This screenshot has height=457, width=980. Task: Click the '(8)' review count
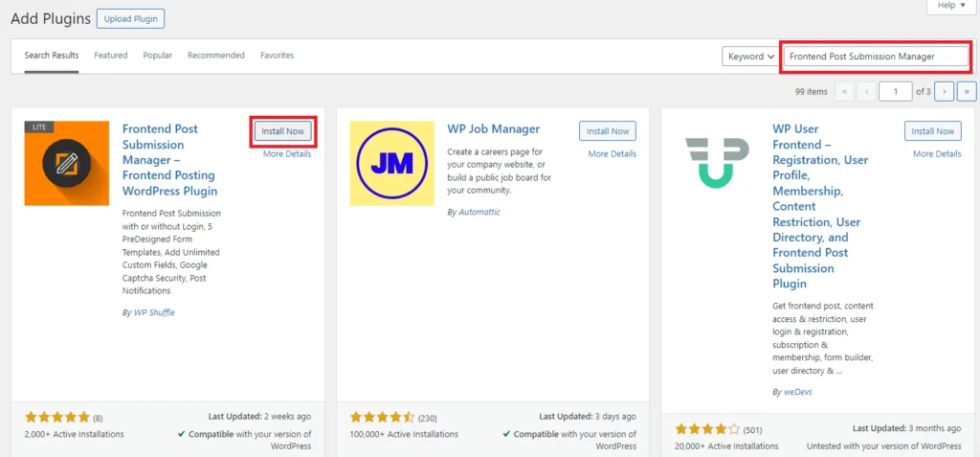click(99, 418)
